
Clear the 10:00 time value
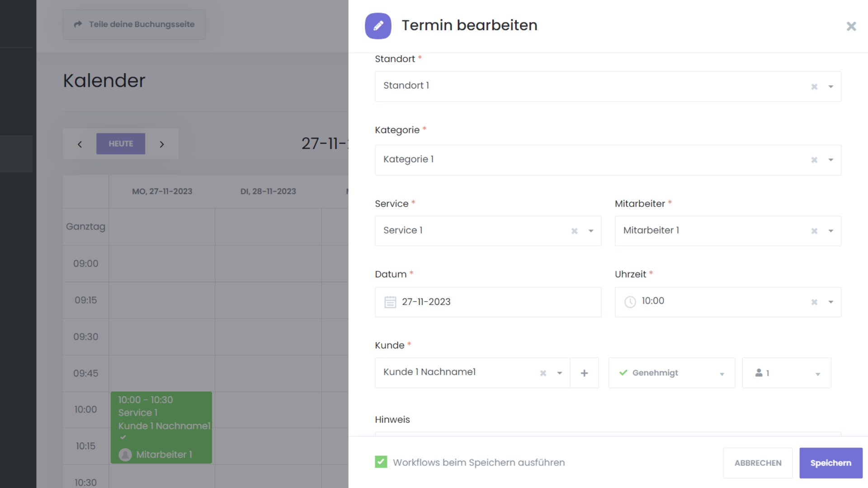[x=814, y=302]
